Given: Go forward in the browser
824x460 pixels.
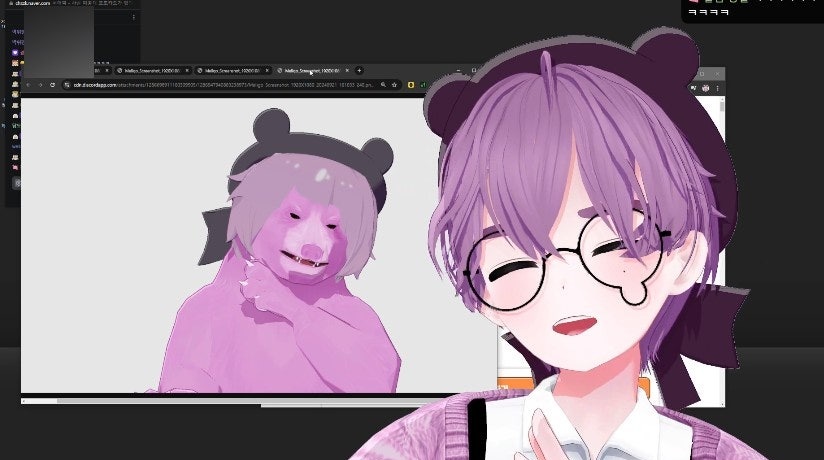Looking at the screenshot, I should (x=40, y=85).
